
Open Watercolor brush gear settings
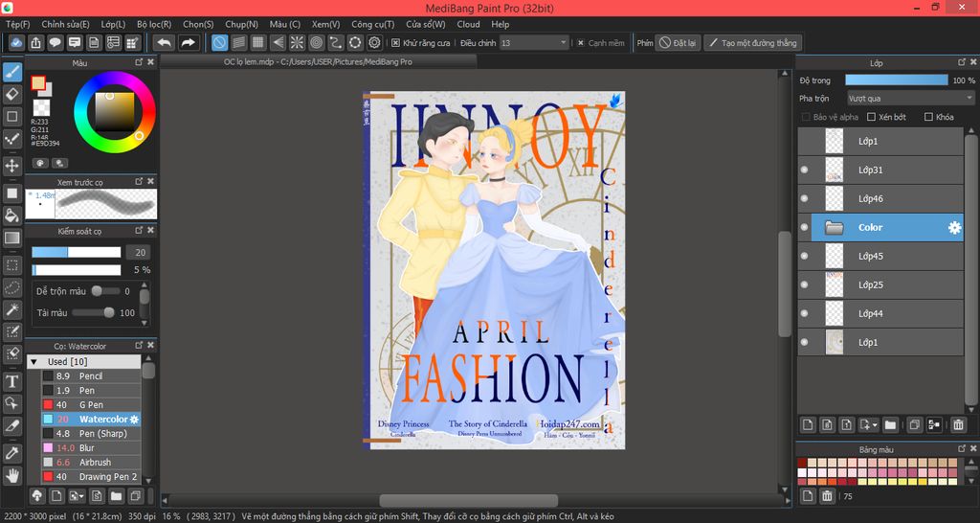pos(134,420)
